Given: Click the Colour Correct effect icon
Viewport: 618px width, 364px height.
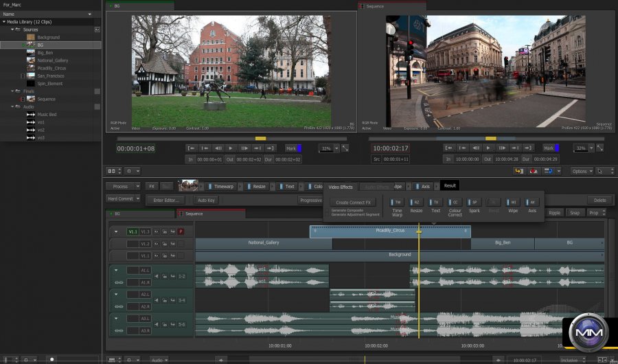Looking at the screenshot, I should pos(455,203).
